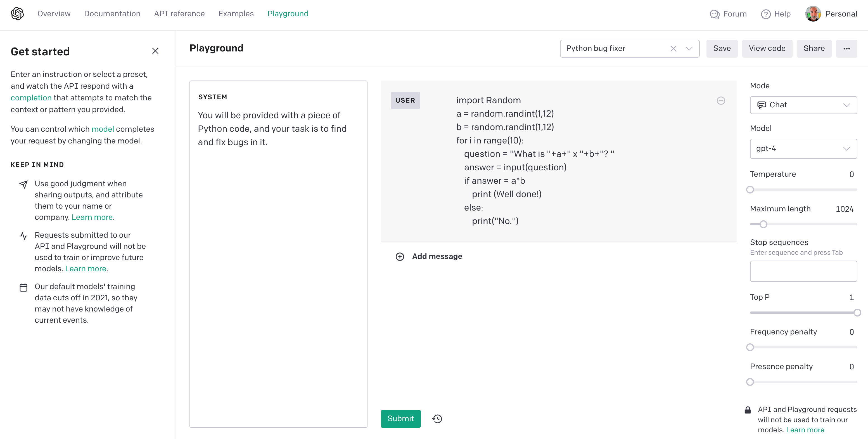Remove the user message with minus icon

(721, 101)
